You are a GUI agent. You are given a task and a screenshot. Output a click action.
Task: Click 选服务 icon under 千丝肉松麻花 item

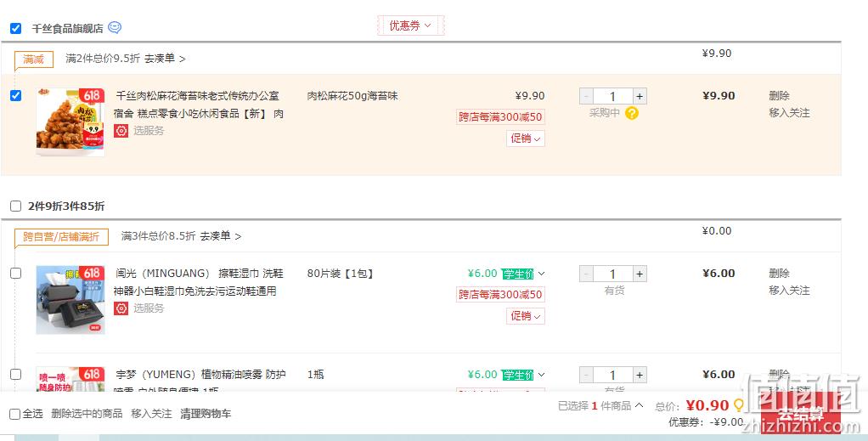coord(121,131)
